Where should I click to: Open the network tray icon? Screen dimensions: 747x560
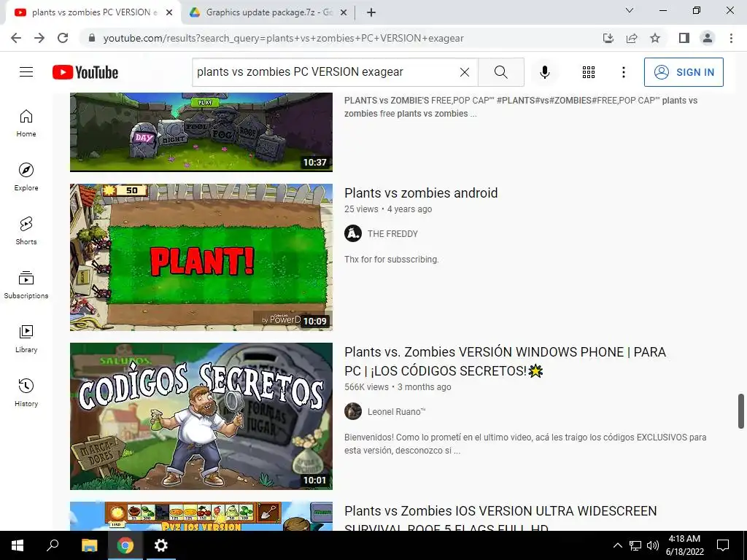click(x=635, y=545)
